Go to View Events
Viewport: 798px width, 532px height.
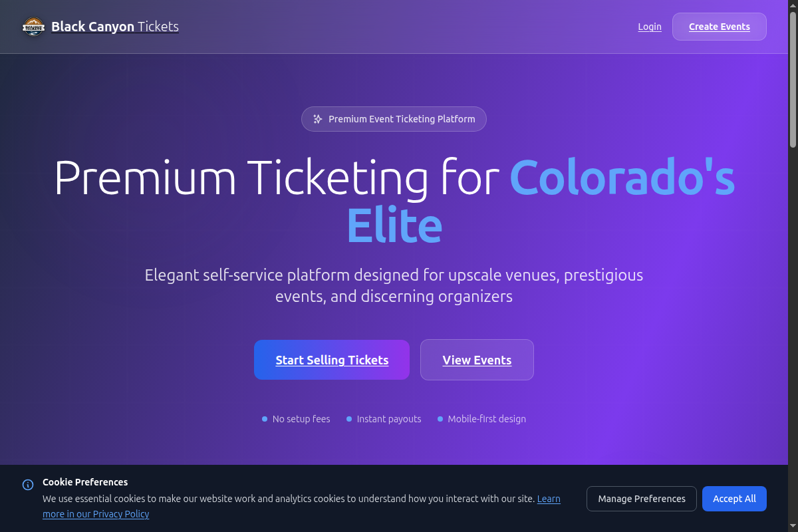[477, 360]
